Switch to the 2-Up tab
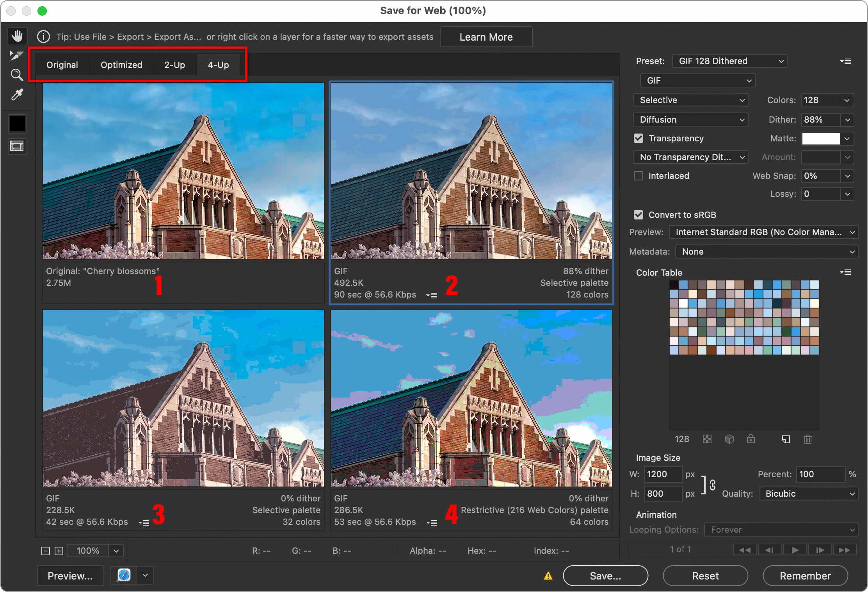The width and height of the screenshot is (868, 592). [x=174, y=65]
